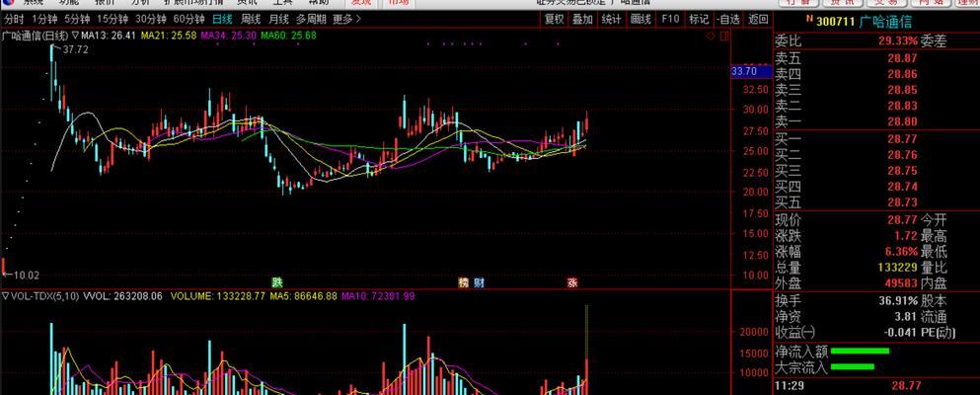980x395 pixels.
Task: Click the 卖四 ask price 28.86
Action: pyautogui.click(x=902, y=74)
